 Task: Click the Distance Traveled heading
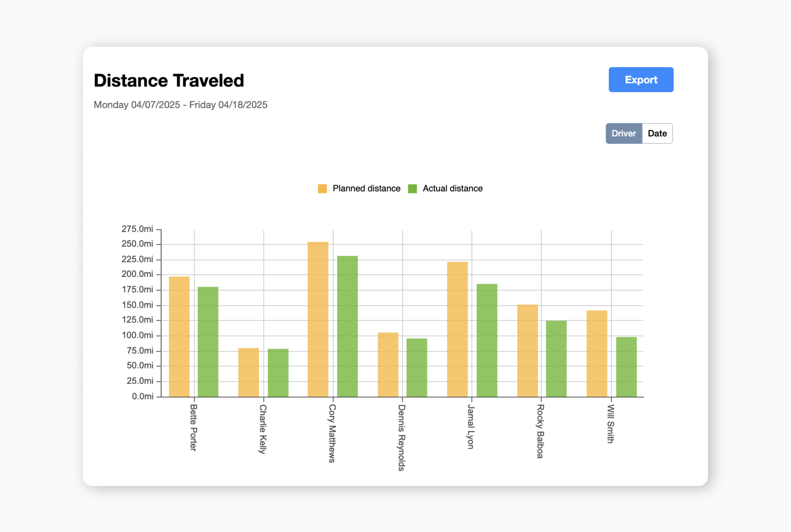pos(168,80)
